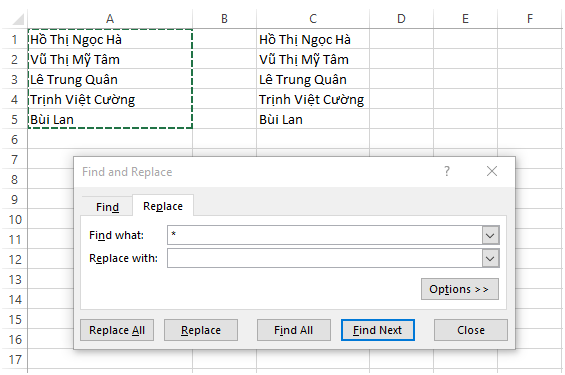Image resolution: width=565 pixels, height=375 pixels.
Task: Click cell C2 'Vũ Thị Mỹ Tâm'
Action: coord(313,59)
